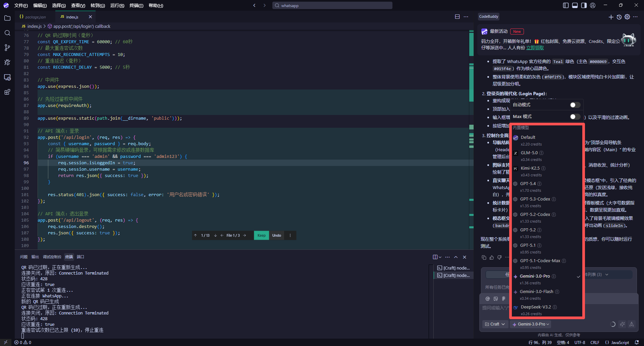Switch to the 问题 panel tab
Viewport: 644px width, 346px height.
[x=24, y=257]
